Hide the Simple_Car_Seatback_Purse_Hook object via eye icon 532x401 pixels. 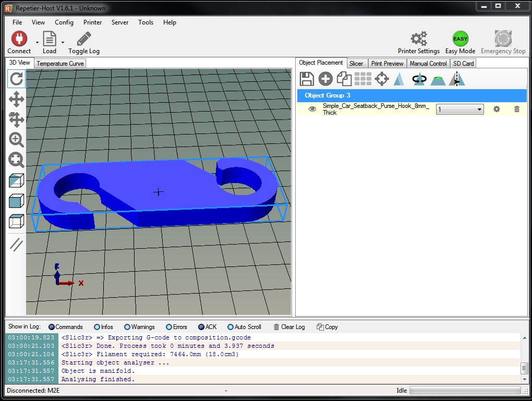coord(312,109)
